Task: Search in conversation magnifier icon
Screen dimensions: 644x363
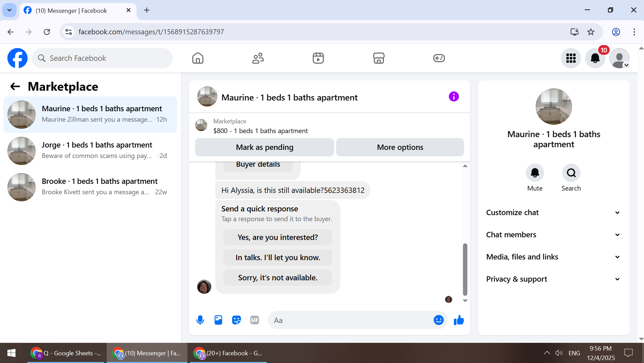Action: [x=571, y=173]
